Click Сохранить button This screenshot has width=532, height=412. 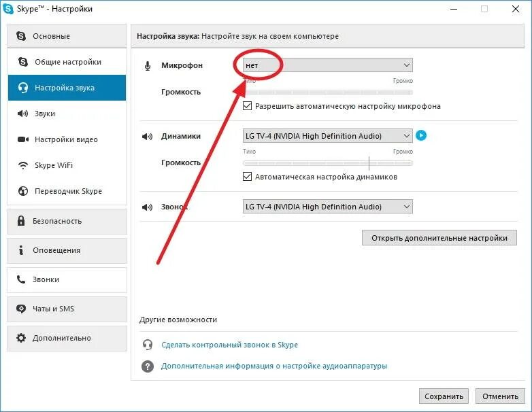point(444,396)
